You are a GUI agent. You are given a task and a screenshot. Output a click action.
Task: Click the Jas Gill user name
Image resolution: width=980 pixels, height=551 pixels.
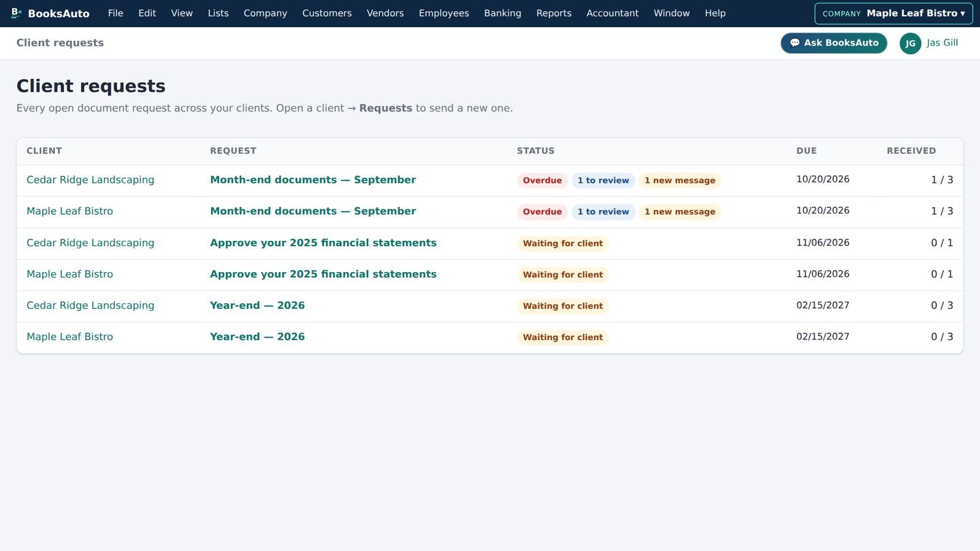point(943,43)
